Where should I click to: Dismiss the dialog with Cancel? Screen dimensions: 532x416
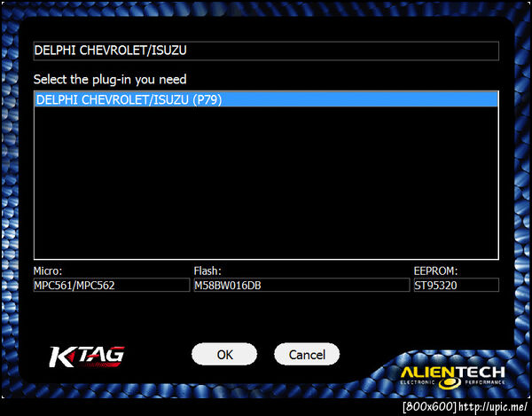coord(307,355)
